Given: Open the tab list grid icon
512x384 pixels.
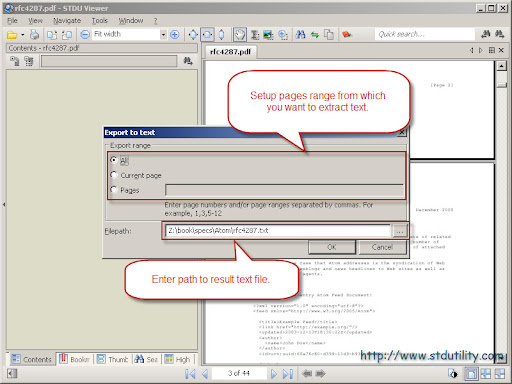Looking at the screenshot, I should click(492, 50).
